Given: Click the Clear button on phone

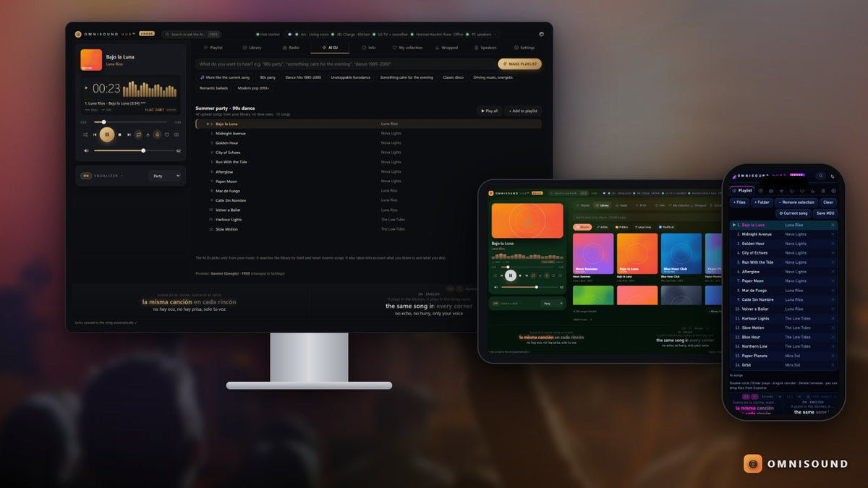Looking at the screenshot, I should pyautogui.click(x=828, y=202).
